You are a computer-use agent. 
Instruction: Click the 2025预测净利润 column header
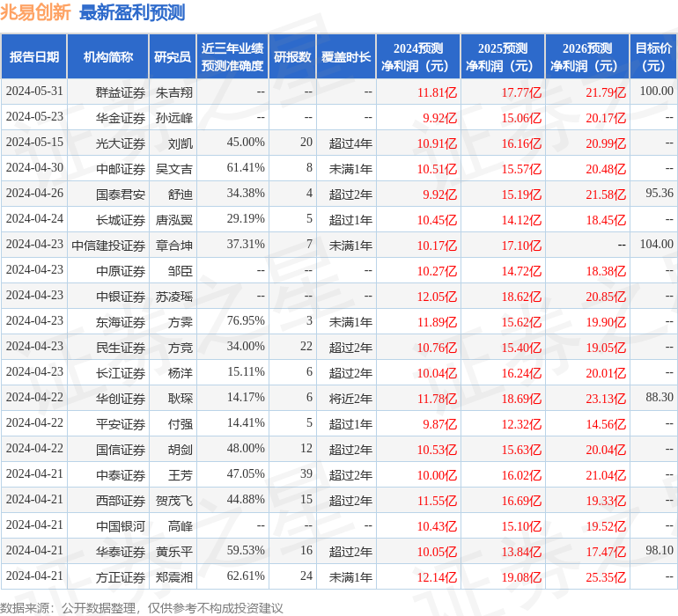(503, 56)
